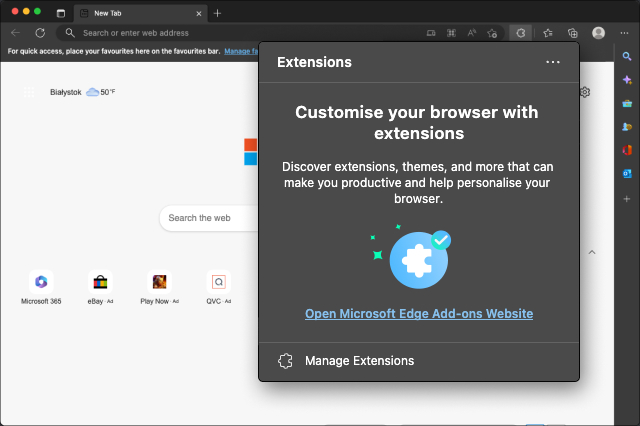The width and height of the screenshot is (640, 426).
Task: Click the user profile avatar icon
Action: (x=598, y=32)
